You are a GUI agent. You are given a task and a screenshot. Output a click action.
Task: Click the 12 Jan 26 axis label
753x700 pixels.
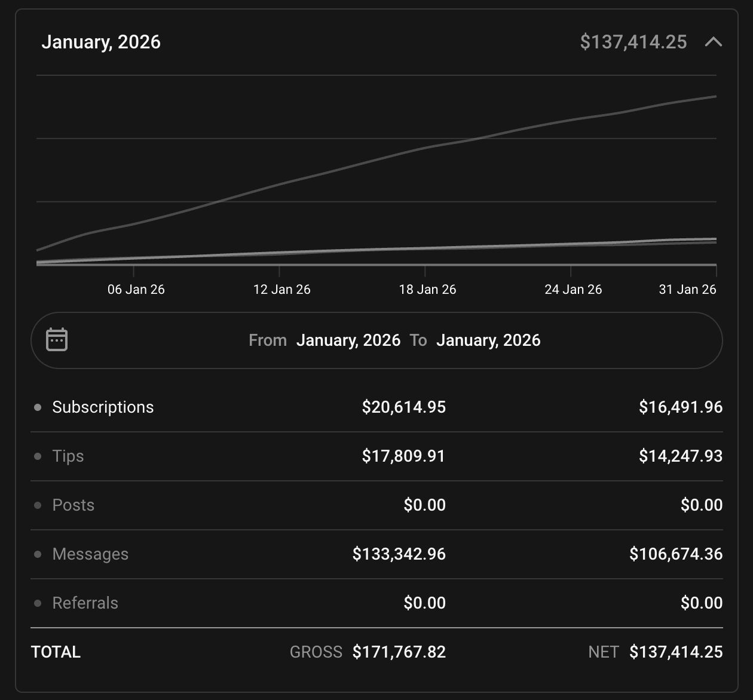tap(281, 290)
